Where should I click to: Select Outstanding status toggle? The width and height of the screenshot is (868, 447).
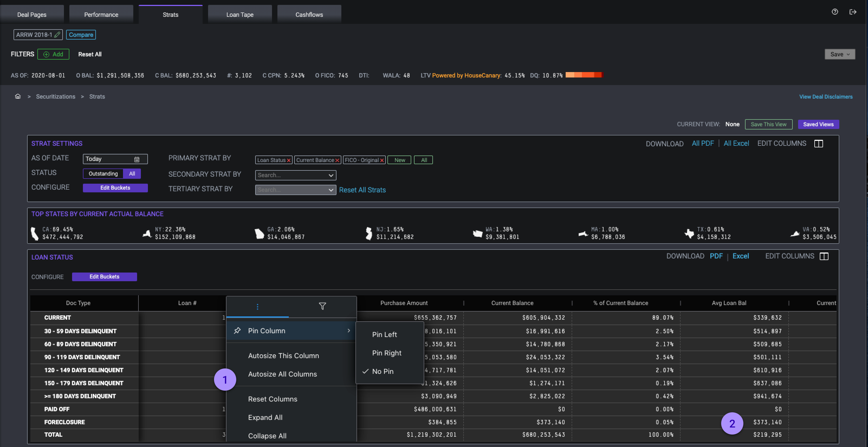103,173
